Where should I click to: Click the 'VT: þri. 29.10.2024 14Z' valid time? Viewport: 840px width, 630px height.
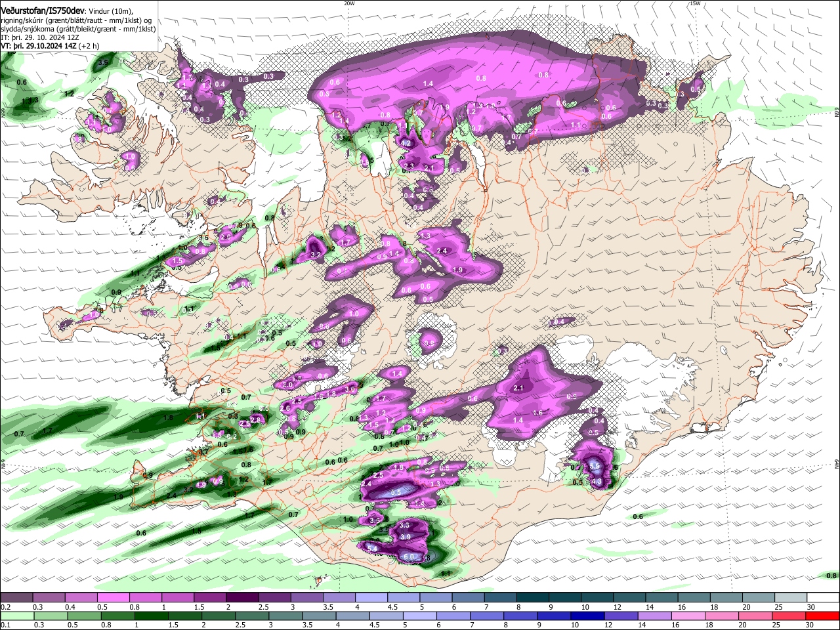click(x=38, y=46)
